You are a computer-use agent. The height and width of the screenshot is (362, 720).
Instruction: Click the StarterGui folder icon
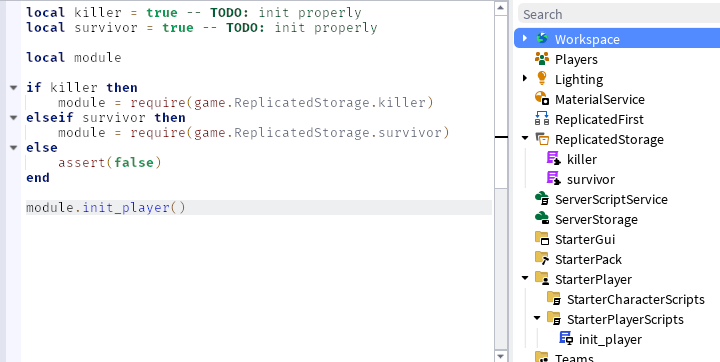point(542,239)
